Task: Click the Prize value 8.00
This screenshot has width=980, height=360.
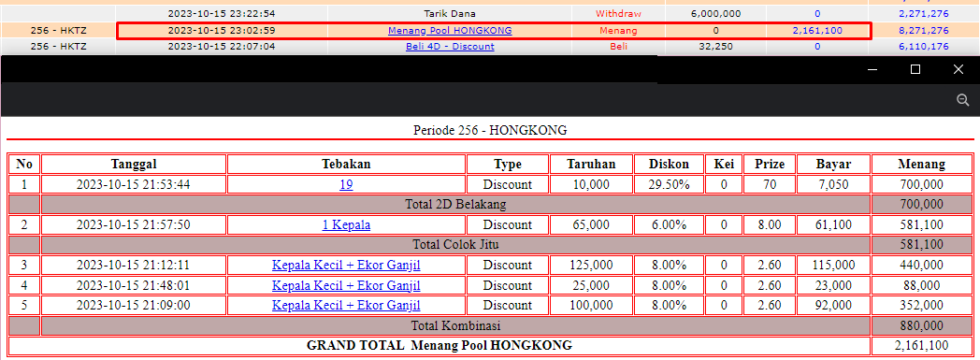Action: coord(770,225)
